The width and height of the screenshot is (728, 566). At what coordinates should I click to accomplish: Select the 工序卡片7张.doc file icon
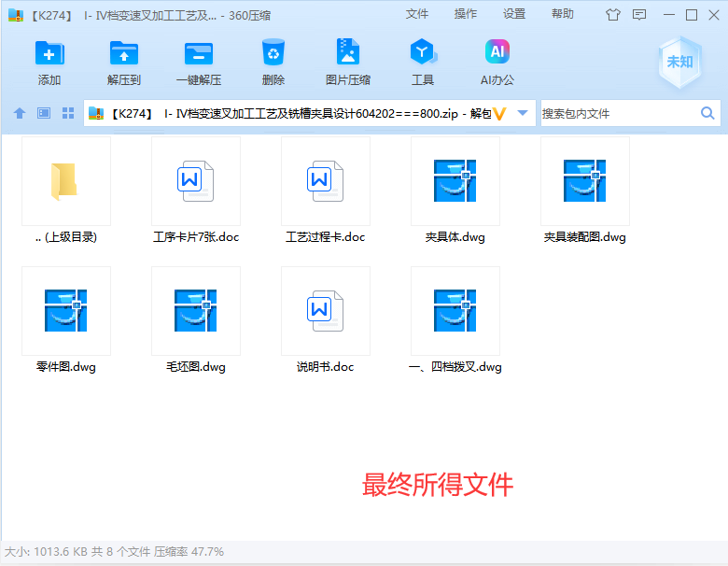pos(195,181)
